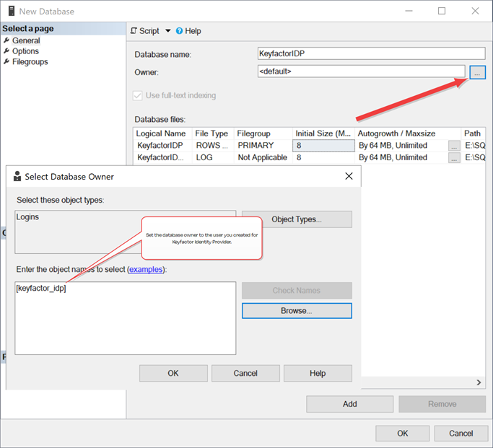The height and width of the screenshot is (448, 493).
Task: Click the Remove file button
Action: pos(442,404)
